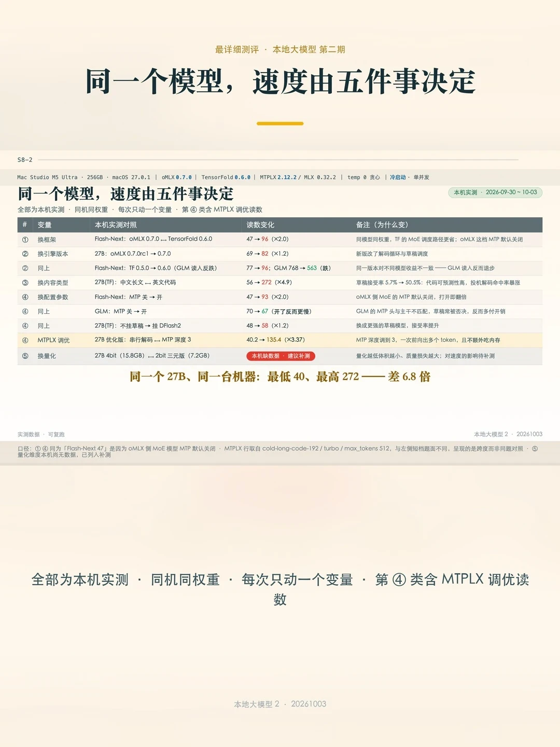Select the '换框架' variable cell

tap(47, 240)
